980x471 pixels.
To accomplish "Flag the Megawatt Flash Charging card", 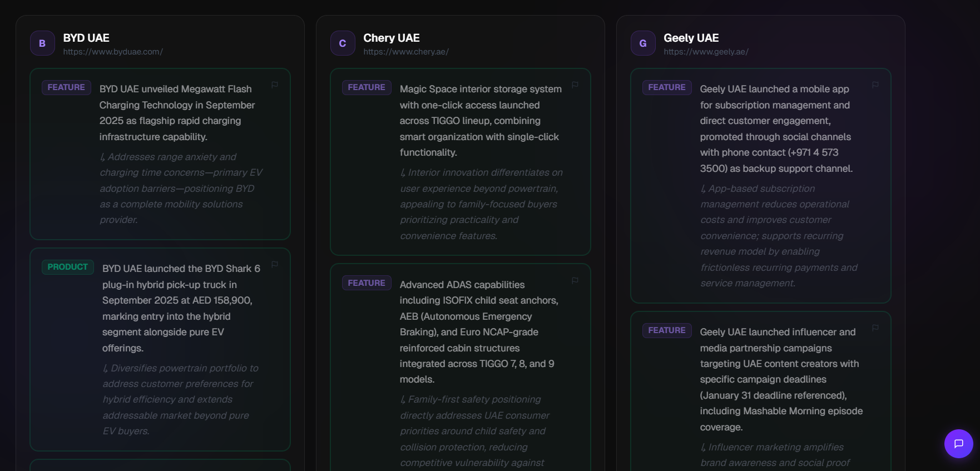I will tap(275, 85).
